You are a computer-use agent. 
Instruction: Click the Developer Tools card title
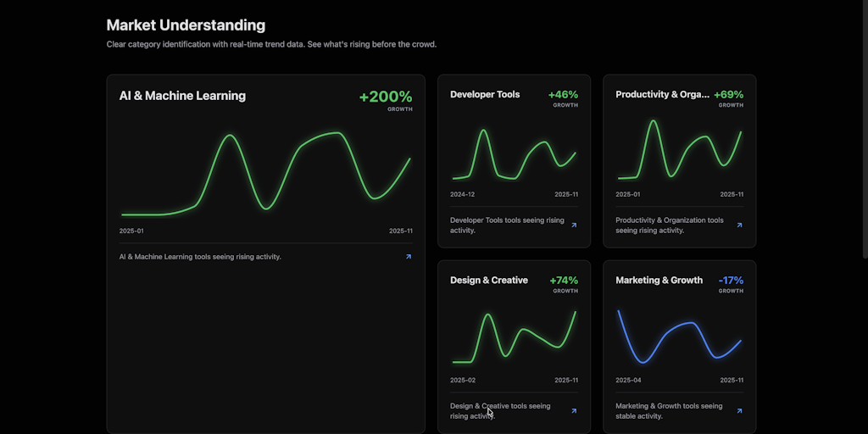coord(485,94)
